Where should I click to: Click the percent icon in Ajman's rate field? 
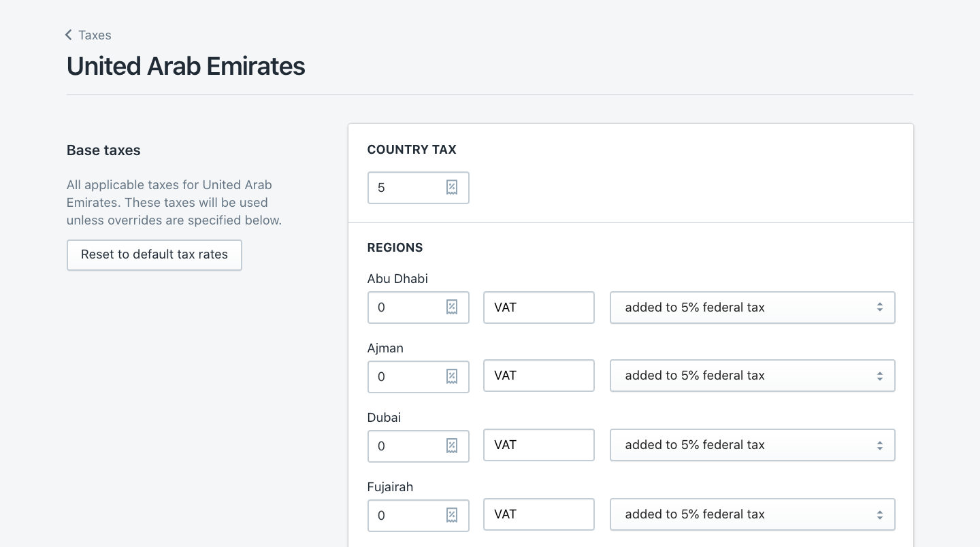click(x=451, y=376)
